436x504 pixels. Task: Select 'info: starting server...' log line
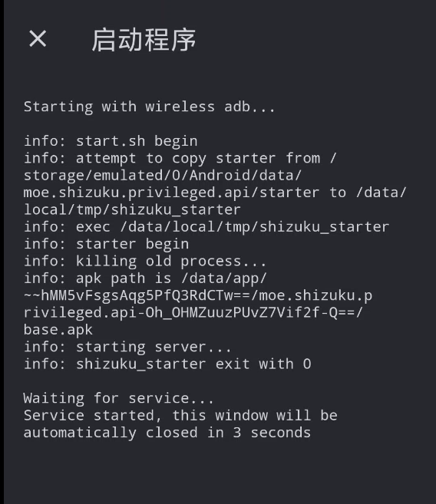coord(127,348)
